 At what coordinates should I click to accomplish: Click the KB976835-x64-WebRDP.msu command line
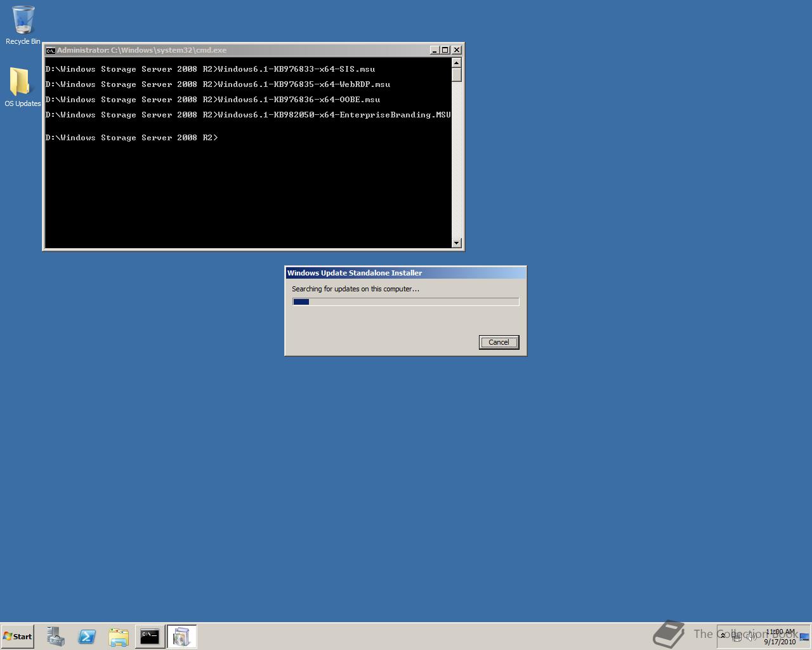218,84
